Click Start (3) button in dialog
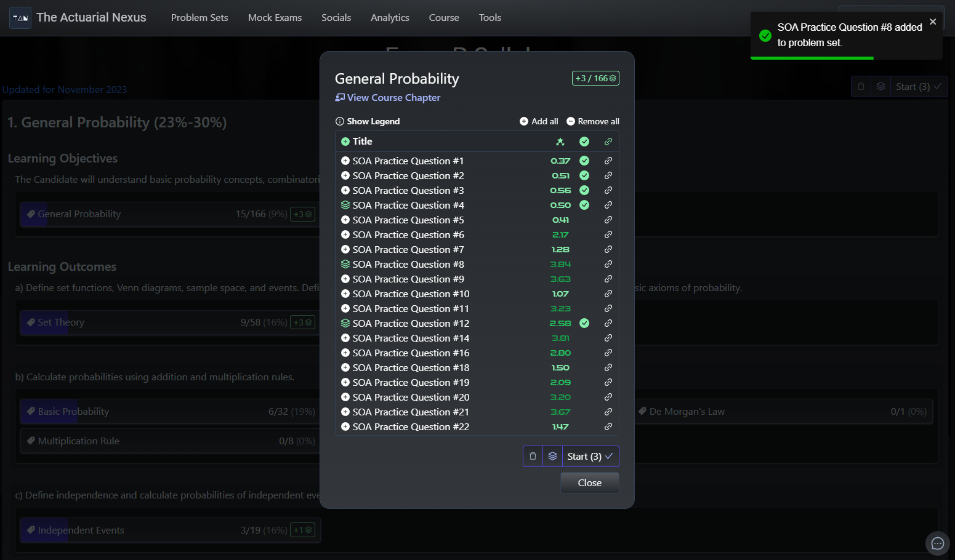The width and height of the screenshot is (955, 560). tap(590, 456)
